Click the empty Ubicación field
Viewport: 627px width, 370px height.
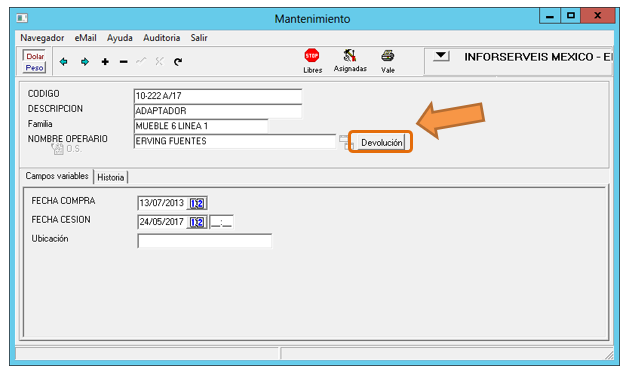coord(204,241)
